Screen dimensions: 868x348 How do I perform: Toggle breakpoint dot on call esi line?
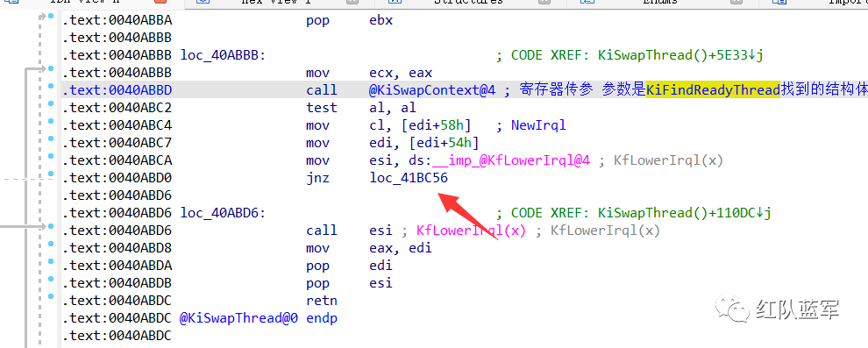51,226
